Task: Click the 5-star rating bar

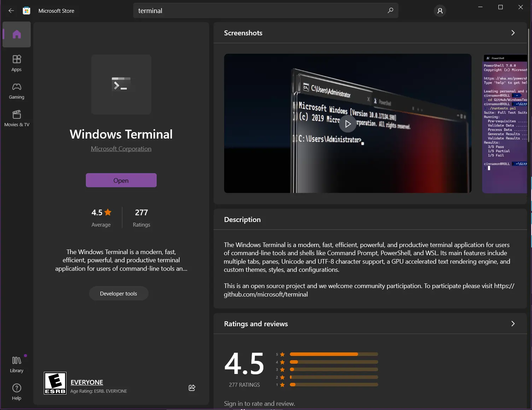Action: [x=334, y=354]
